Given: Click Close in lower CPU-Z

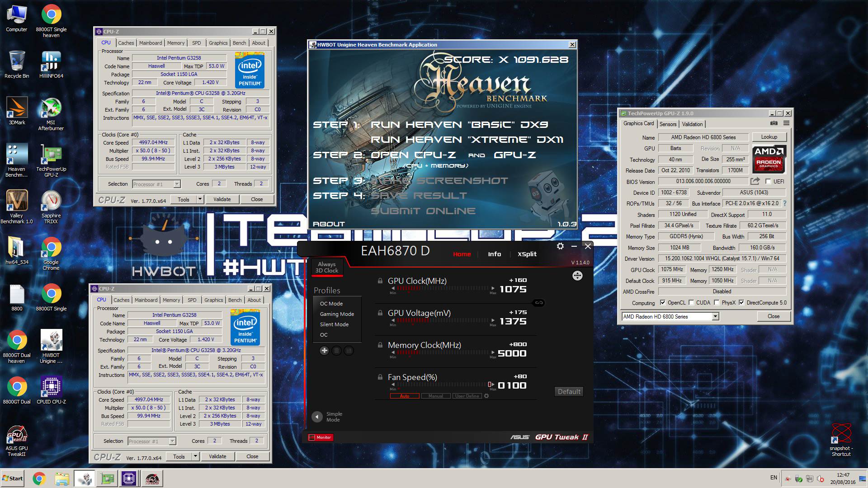Looking at the screenshot, I should click(252, 456).
